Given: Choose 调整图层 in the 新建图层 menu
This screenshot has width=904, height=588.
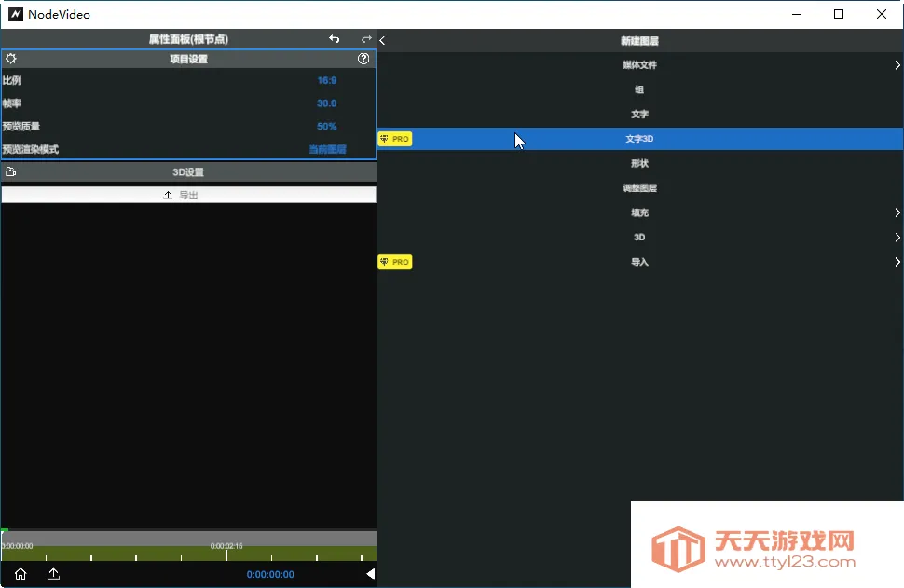Looking at the screenshot, I should pos(639,187).
